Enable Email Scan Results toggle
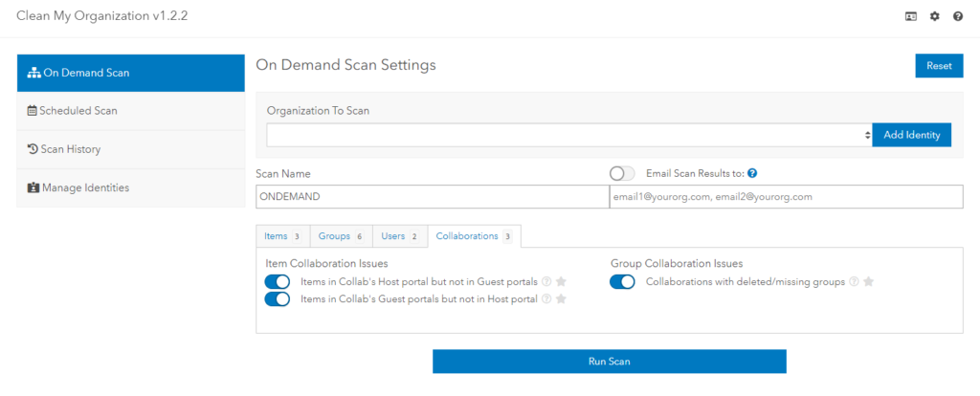The height and width of the screenshot is (396, 980). (x=622, y=173)
